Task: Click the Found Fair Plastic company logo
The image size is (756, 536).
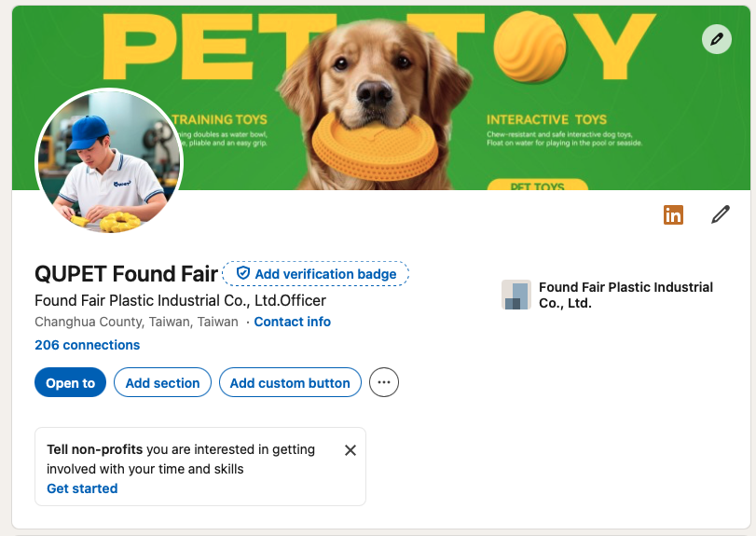Action: [515, 295]
